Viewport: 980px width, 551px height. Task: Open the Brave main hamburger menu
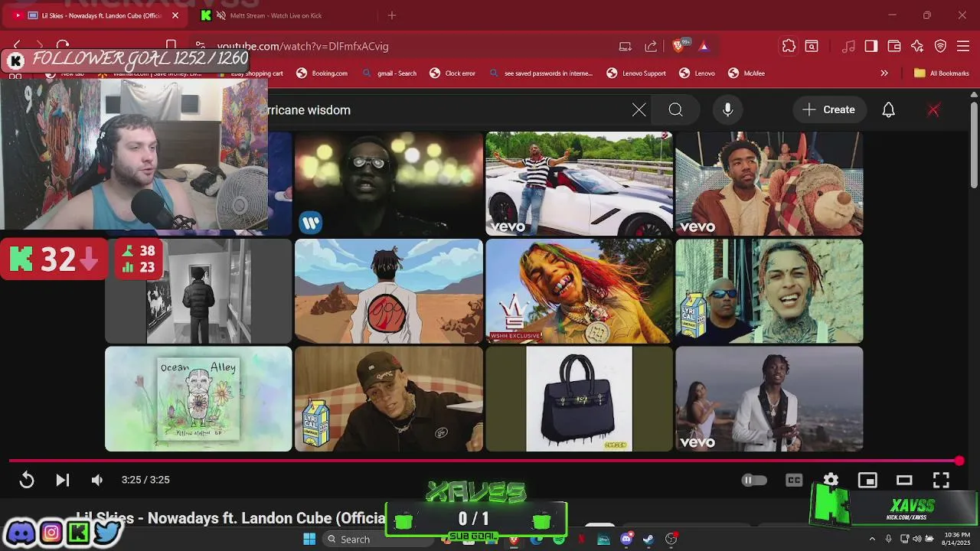(963, 47)
